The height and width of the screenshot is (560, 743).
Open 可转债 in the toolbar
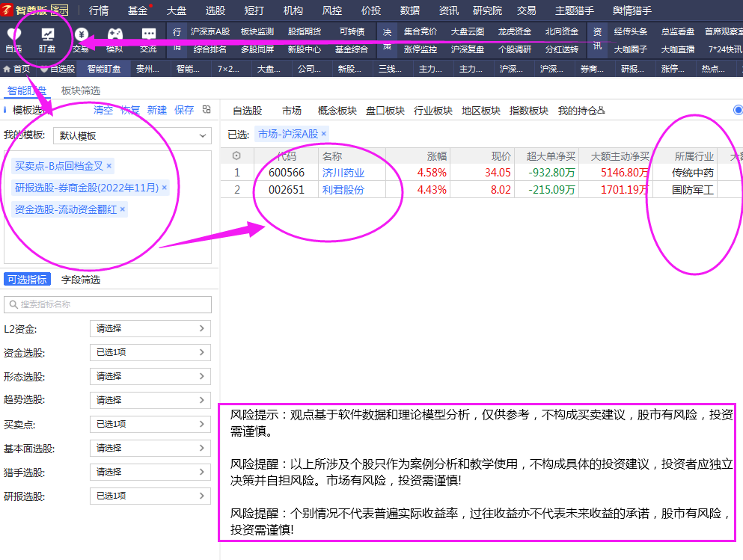[x=352, y=31]
